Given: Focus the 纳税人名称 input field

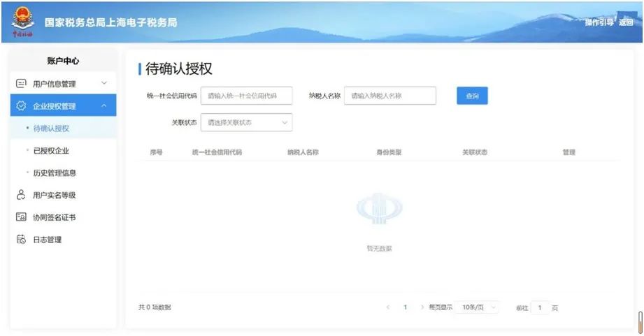Looking at the screenshot, I should [x=390, y=96].
